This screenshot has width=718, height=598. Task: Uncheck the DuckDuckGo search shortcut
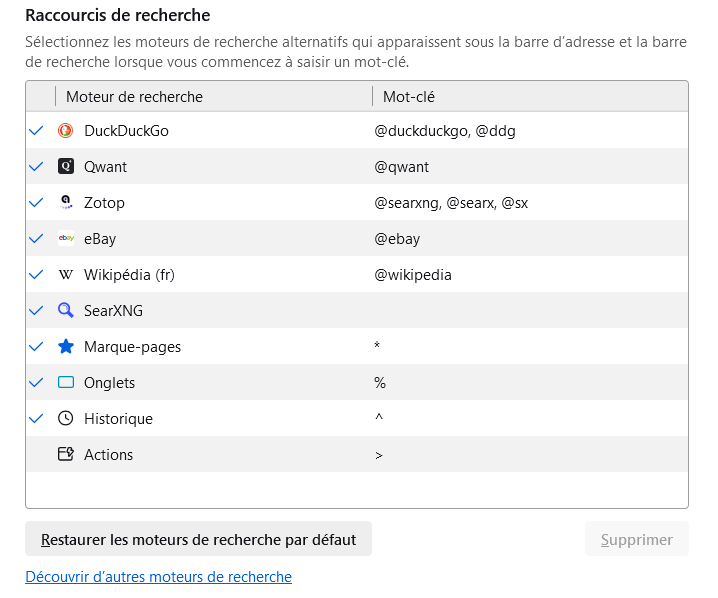[37, 131]
